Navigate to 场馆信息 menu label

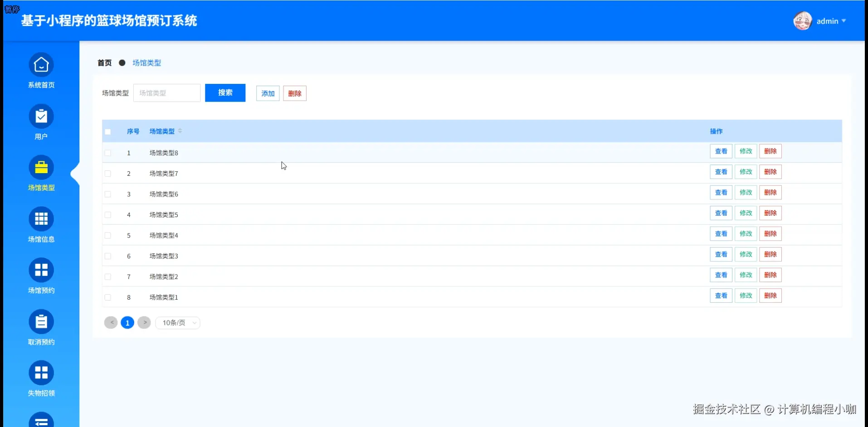click(x=41, y=239)
